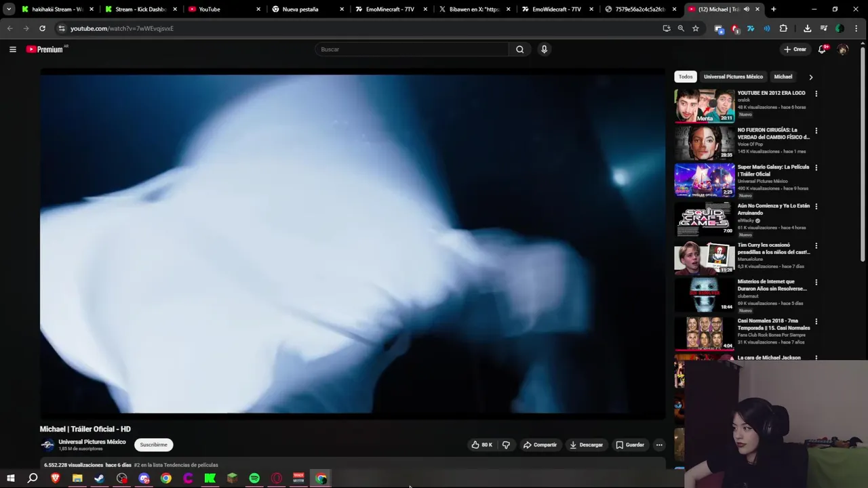Dislike the video with the thumbs-down icon
The image size is (868, 488).
[x=506, y=445]
